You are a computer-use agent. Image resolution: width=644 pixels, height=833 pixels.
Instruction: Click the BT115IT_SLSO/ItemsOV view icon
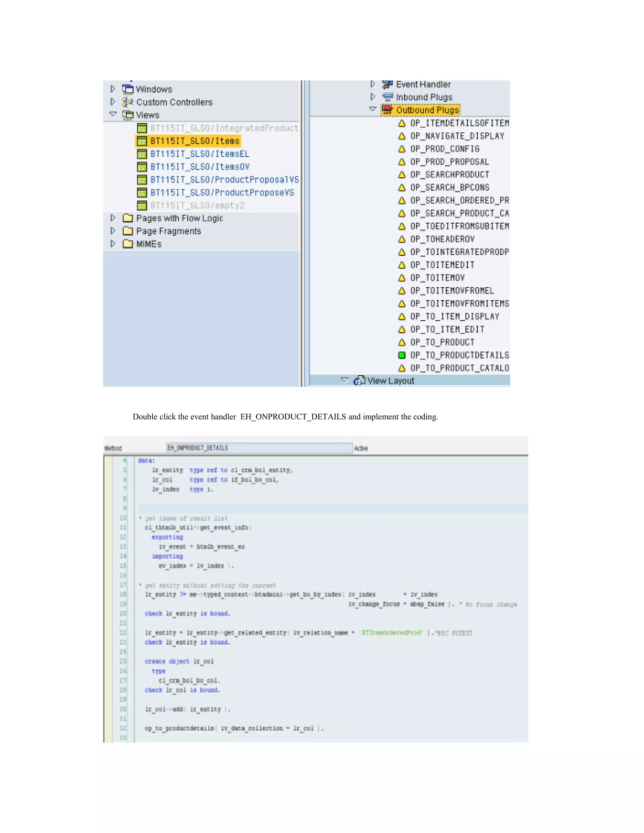coord(142,167)
